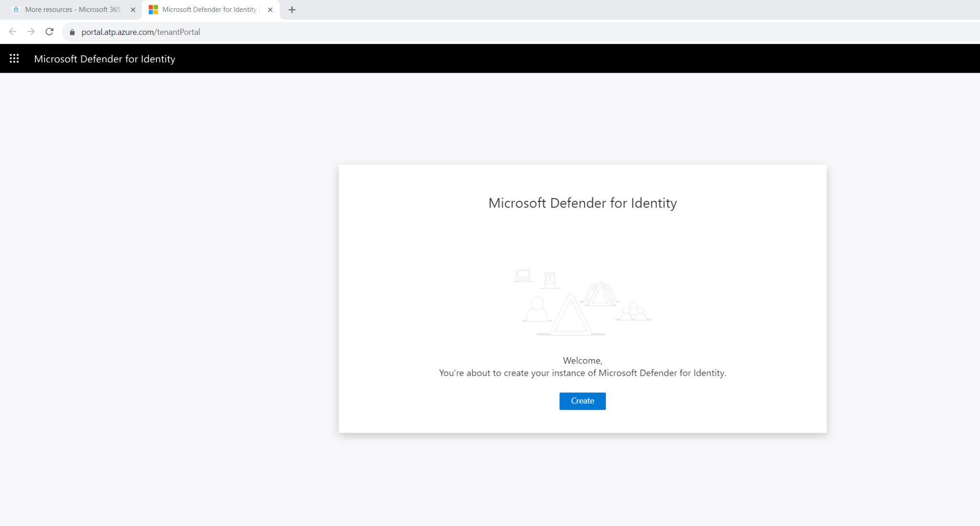Click the Microsoft logo favicon on active tab
The height and width of the screenshot is (526, 980).
(153, 9)
